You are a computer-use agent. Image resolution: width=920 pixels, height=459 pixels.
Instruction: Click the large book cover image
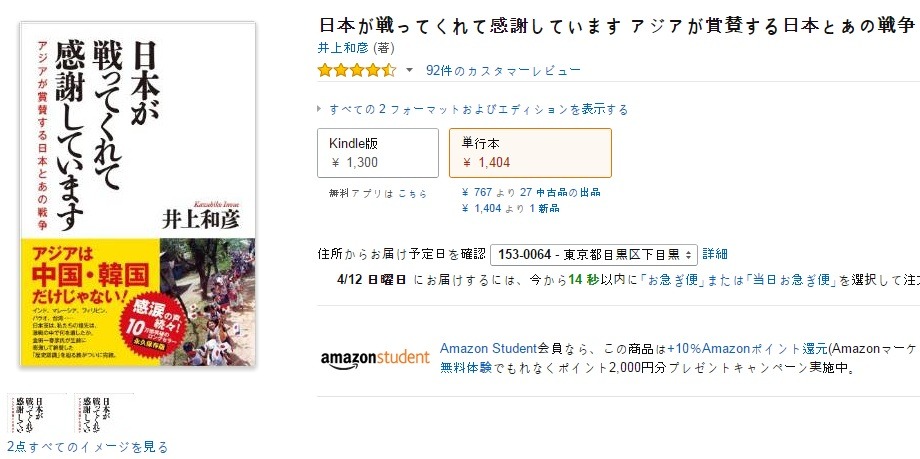(137, 194)
